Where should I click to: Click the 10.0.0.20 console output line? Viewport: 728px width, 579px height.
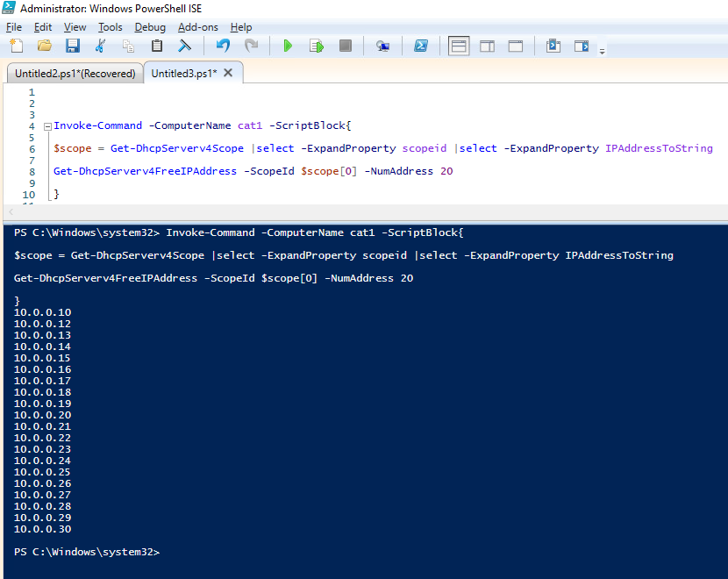[42, 415]
